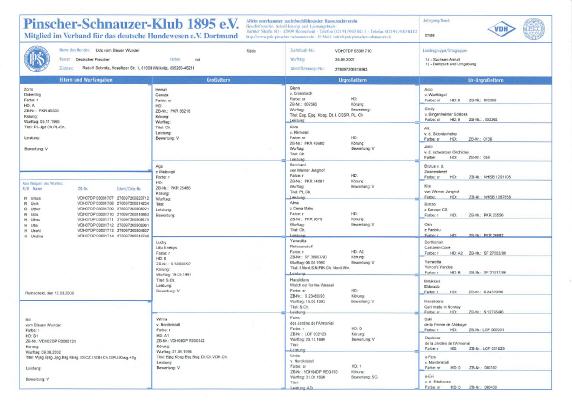Click the Ludwig grandparent cell
Screen dimensions: 572x401
(x=218, y=274)
